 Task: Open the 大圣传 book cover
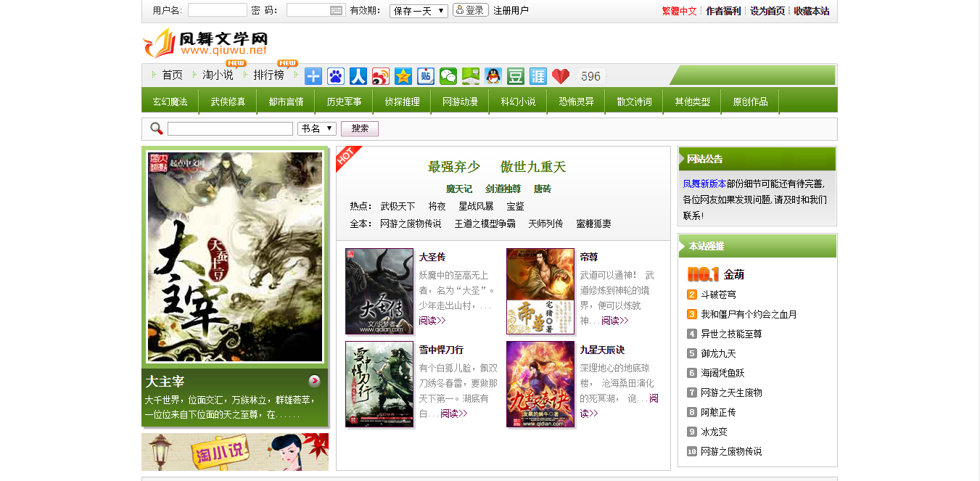(379, 291)
